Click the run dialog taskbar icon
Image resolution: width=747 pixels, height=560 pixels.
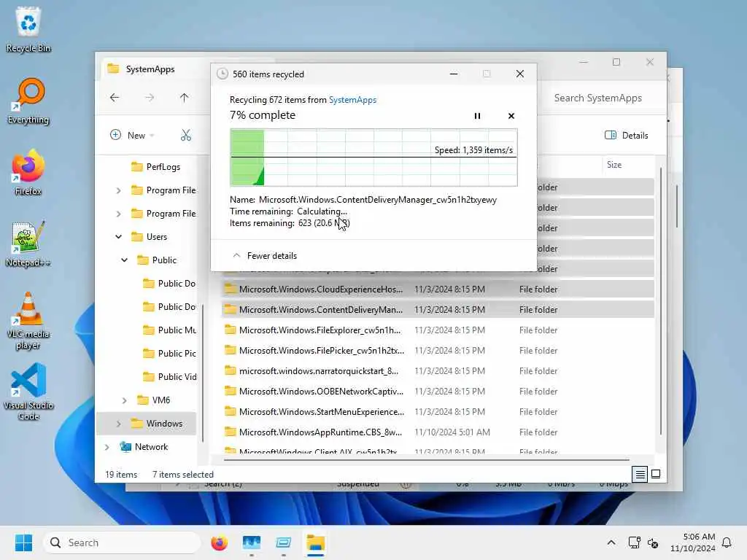[x=284, y=542]
